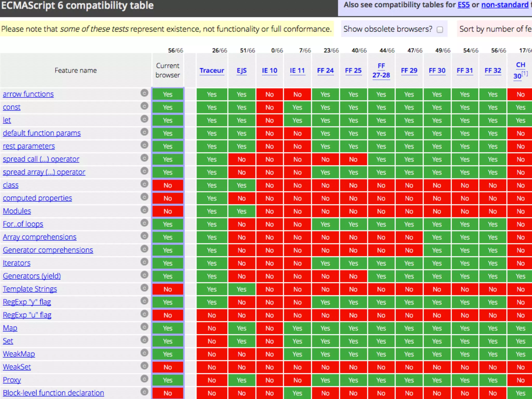Click the 'c' icon for rest parameters
The image size is (532, 399).
pyautogui.click(x=144, y=145)
